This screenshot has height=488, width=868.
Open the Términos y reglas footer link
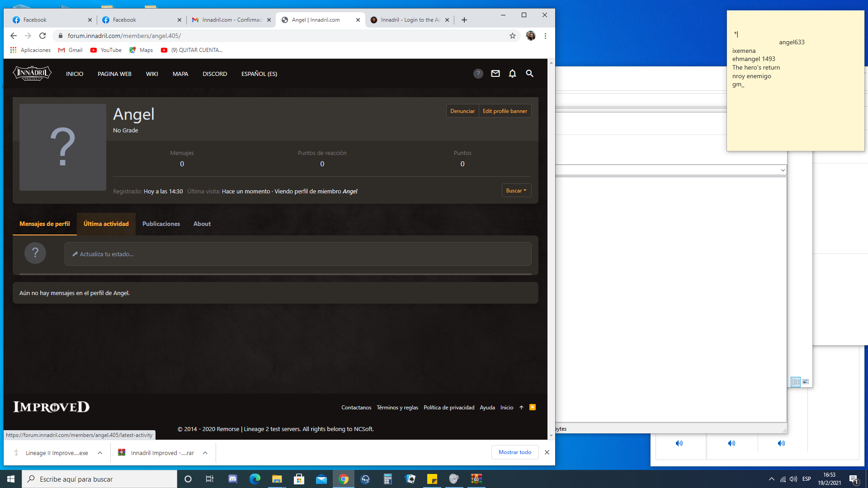[397, 408]
